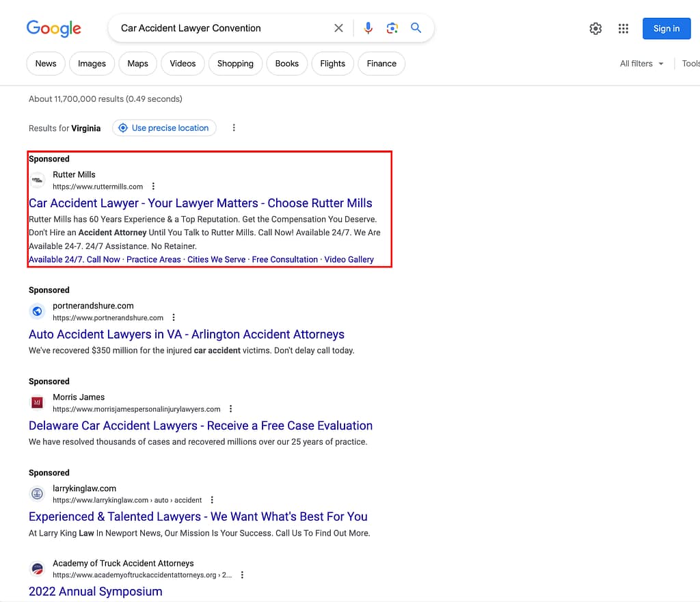
Task: Switch to the Books tab
Action: point(286,64)
